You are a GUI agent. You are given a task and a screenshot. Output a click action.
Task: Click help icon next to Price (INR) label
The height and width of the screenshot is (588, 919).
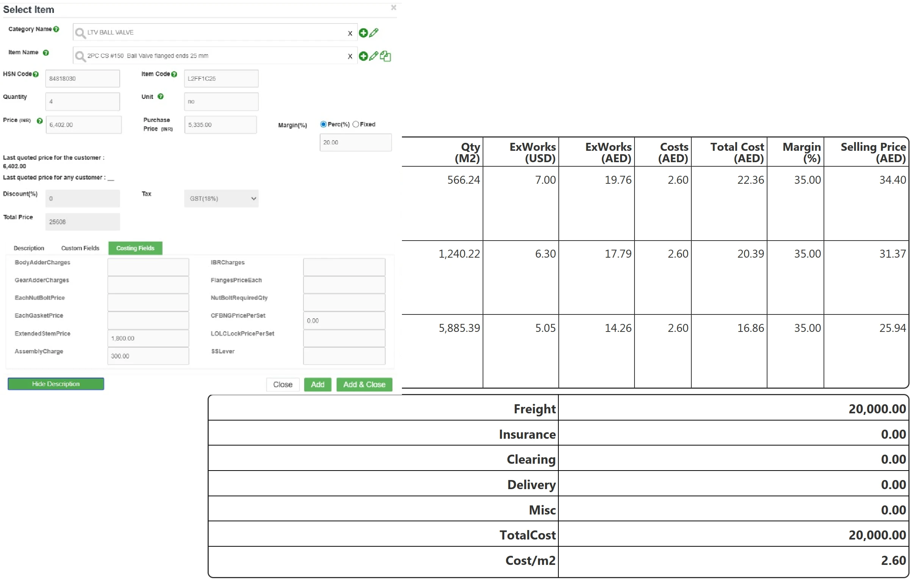pyautogui.click(x=40, y=120)
